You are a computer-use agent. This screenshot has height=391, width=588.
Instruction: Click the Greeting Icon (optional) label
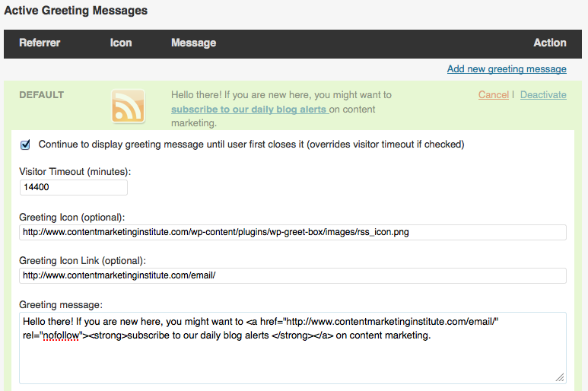(72, 218)
